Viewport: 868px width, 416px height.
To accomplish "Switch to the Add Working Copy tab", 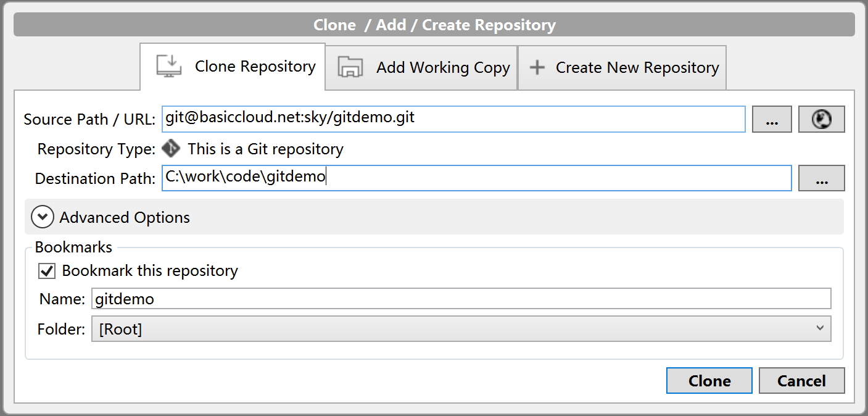I will click(x=442, y=67).
